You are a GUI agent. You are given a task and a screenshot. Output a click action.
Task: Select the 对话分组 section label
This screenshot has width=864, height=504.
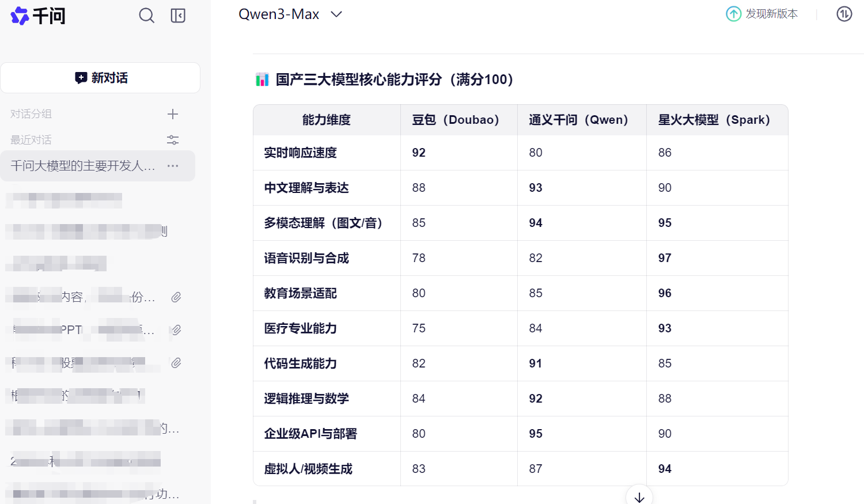31,114
